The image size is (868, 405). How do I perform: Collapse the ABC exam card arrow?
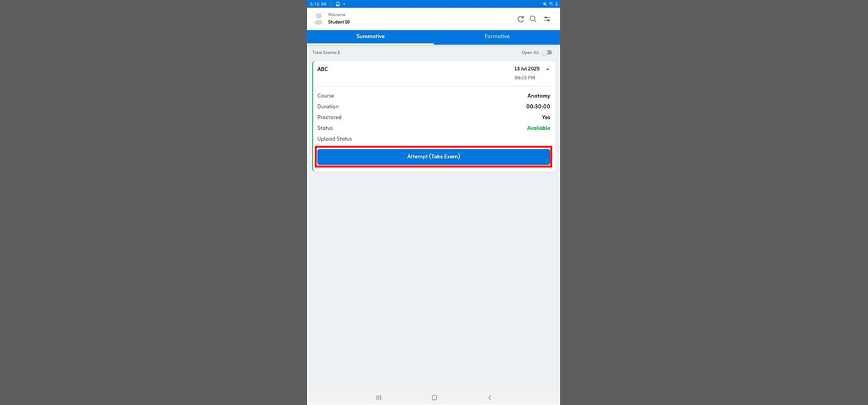coord(548,69)
